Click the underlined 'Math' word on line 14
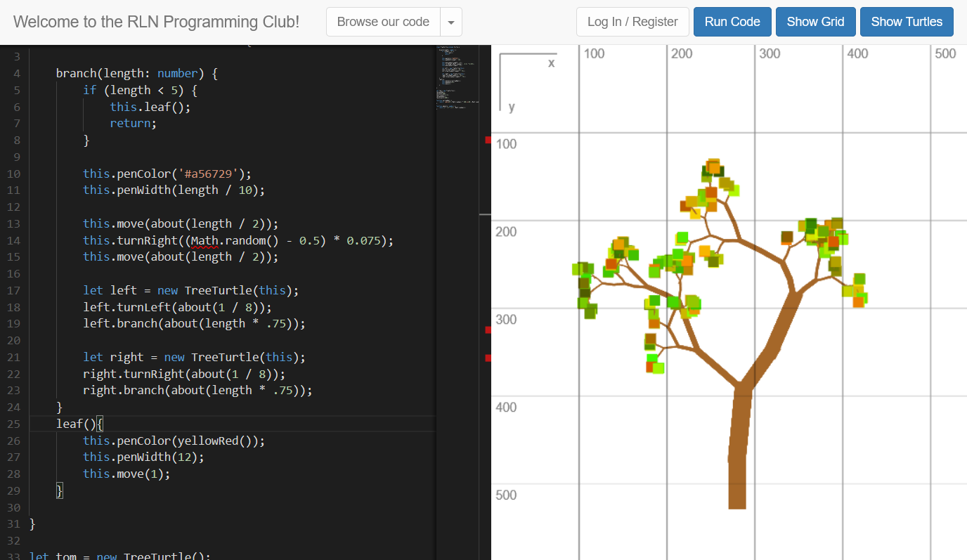967x560 pixels. (205, 240)
